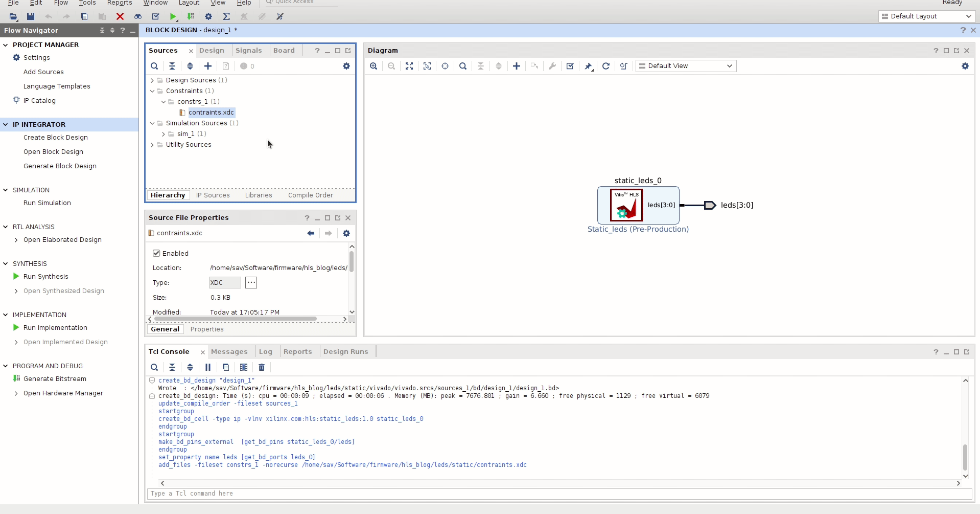This screenshot has height=514, width=980.
Task: Uncheck the Enabled checkbox for contraints.xdc
Action: pyautogui.click(x=156, y=253)
